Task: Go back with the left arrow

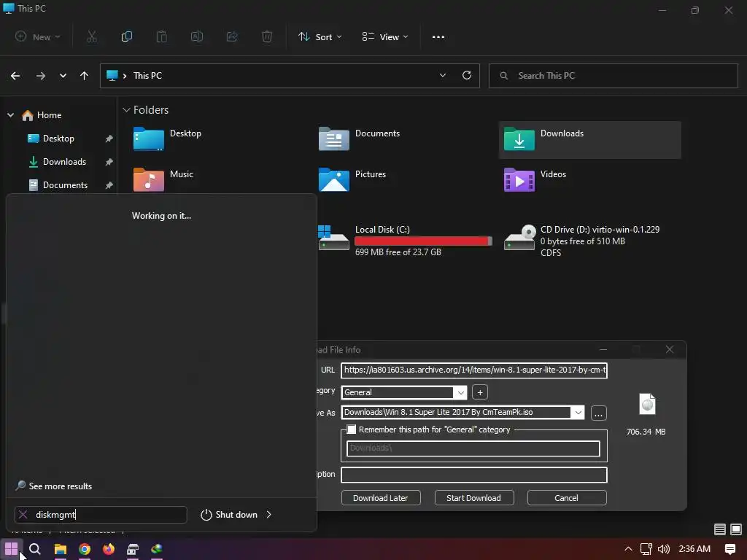Action: click(15, 76)
